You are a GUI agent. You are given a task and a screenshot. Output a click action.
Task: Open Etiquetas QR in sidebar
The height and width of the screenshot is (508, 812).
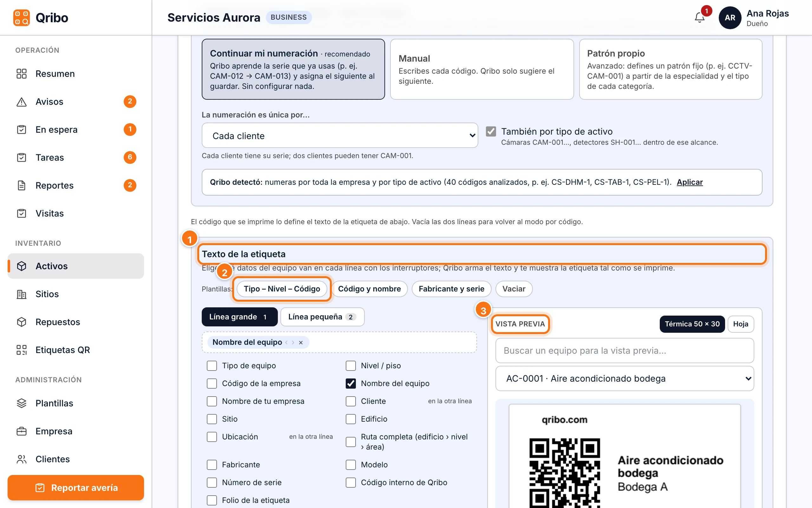(x=75, y=350)
